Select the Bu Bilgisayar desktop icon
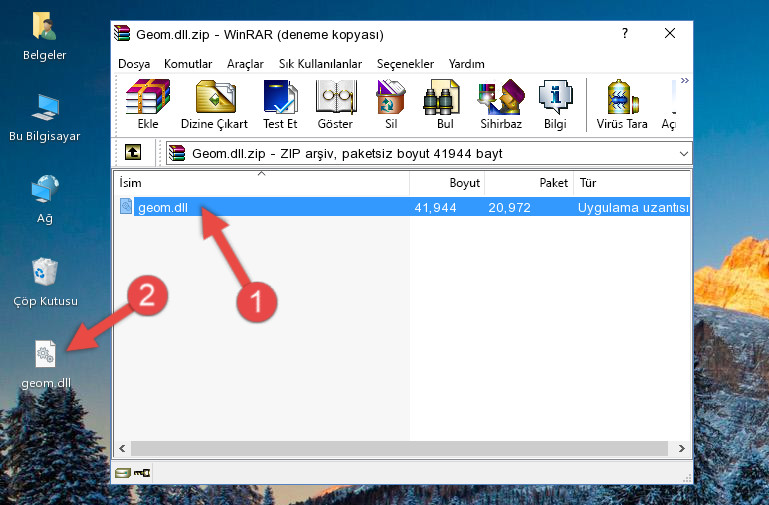The width and height of the screenshot is (769, 505). click(x=44, y=118)
